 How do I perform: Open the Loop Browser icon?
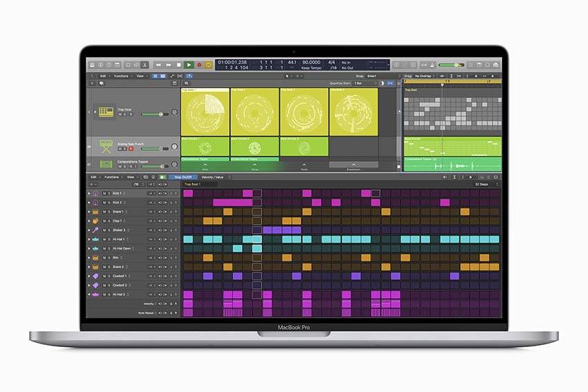(487, 65)
